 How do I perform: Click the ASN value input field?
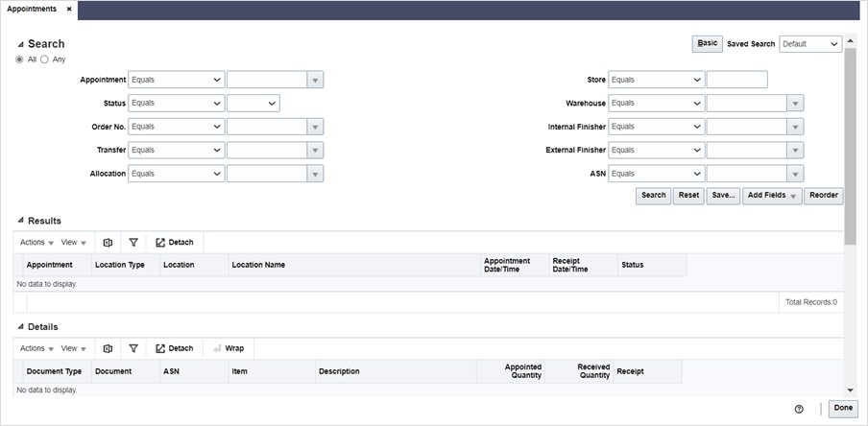click(x=747, y=174)
